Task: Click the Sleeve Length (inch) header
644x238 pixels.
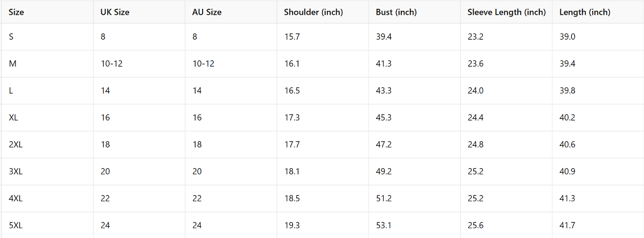Action: tap(506, 12)
